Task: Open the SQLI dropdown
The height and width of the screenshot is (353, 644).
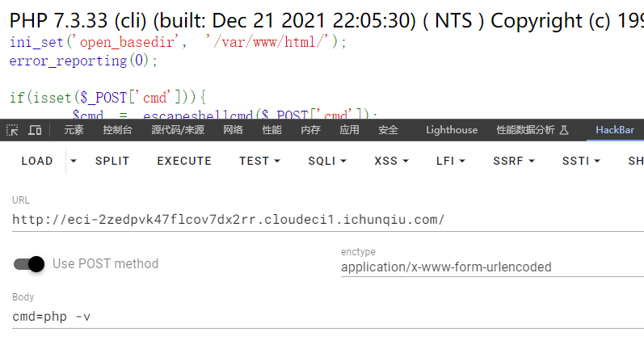Action: (327, 161)
